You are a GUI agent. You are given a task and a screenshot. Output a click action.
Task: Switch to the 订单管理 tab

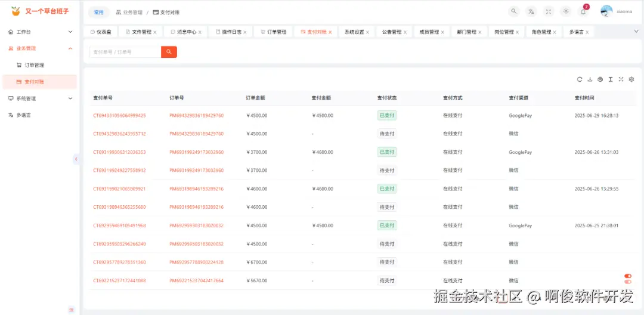click(x=273, y=32)
